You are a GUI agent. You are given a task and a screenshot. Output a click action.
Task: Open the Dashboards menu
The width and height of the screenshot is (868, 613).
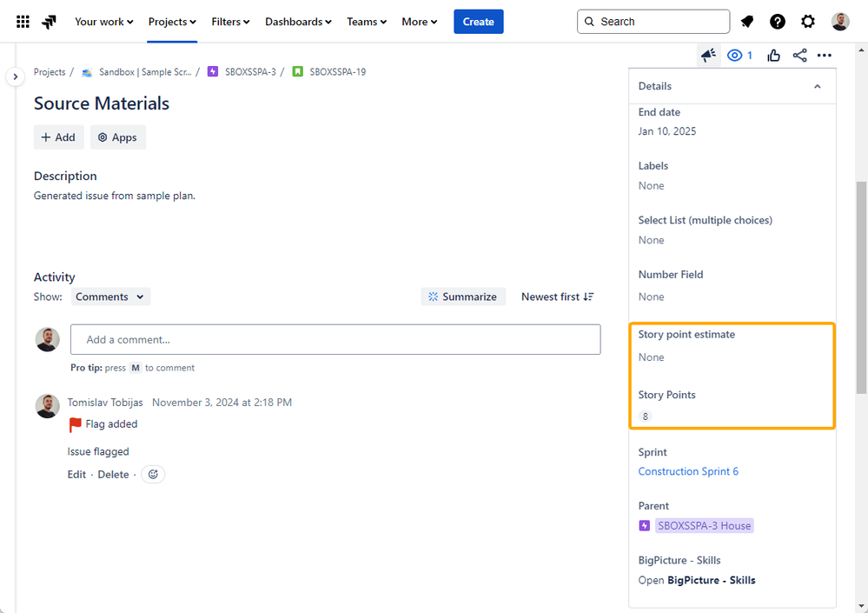pos(298,22)
